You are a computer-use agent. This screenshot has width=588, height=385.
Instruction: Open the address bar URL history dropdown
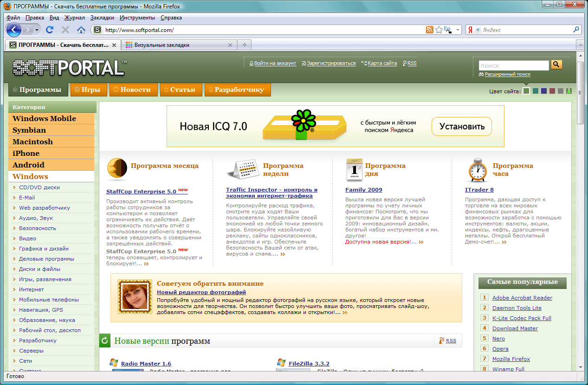click(458, 30)
